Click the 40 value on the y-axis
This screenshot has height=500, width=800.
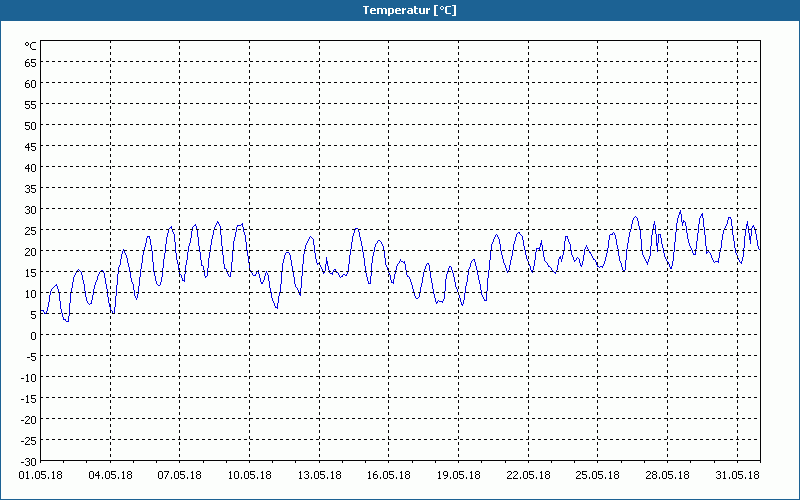pyautogui.click(x=31, y=168)
